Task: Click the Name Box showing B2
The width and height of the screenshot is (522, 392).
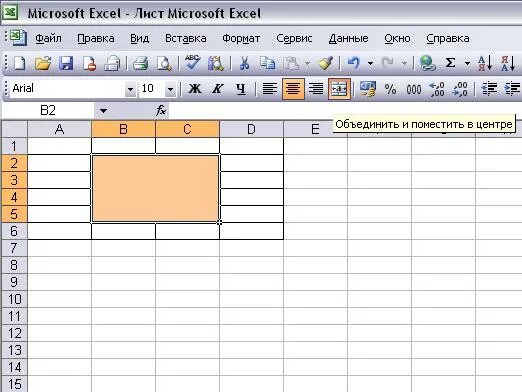Action: (48, 110)
